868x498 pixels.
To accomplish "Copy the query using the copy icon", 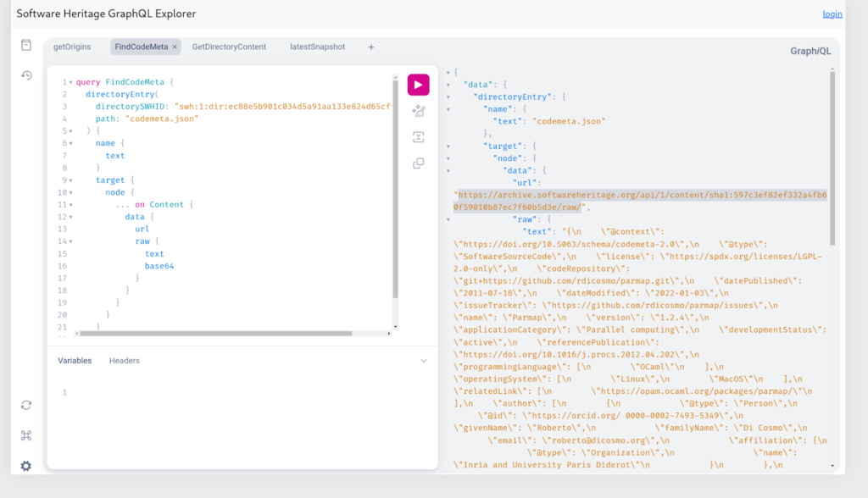I will click(x=418, y=163).
